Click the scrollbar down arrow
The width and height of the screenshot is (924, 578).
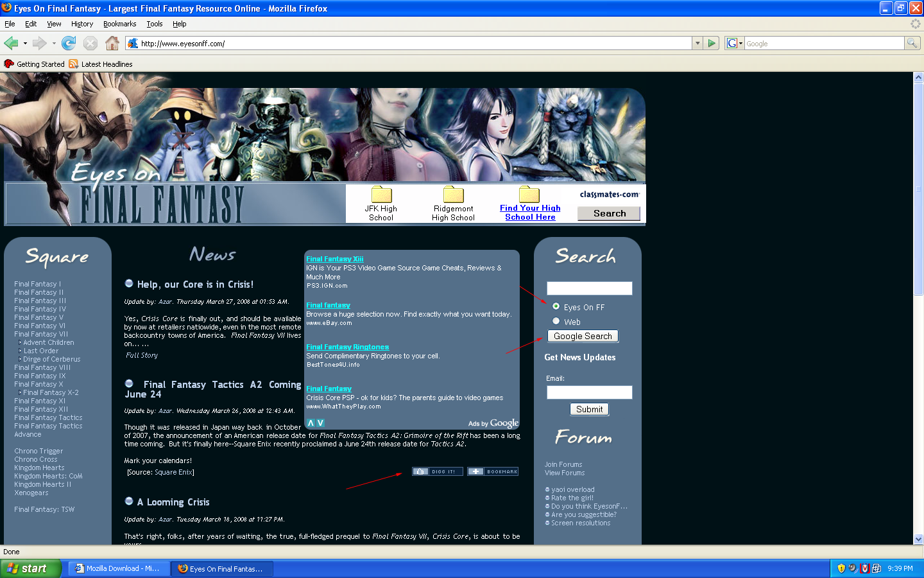(x=918, y=539)
